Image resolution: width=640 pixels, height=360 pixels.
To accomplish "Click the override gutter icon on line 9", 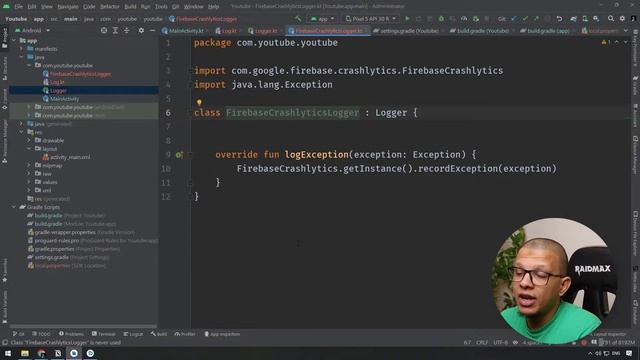I will tap(179, 155).
